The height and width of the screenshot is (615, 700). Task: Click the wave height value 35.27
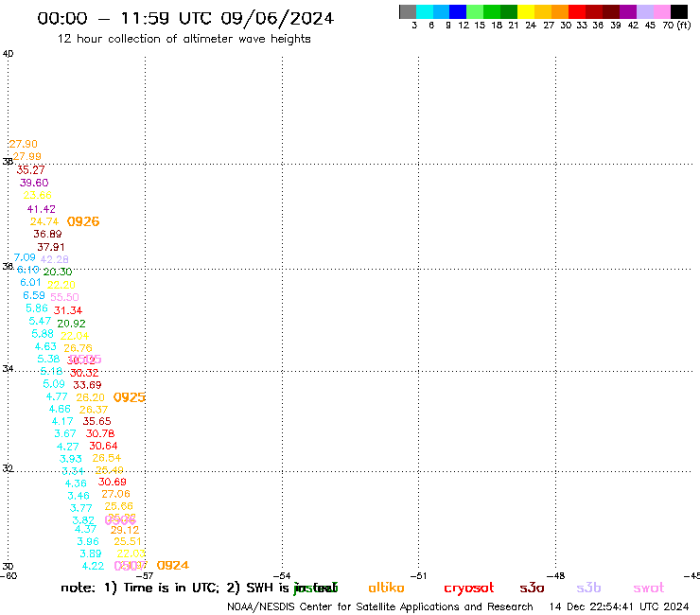click(30, 169)
